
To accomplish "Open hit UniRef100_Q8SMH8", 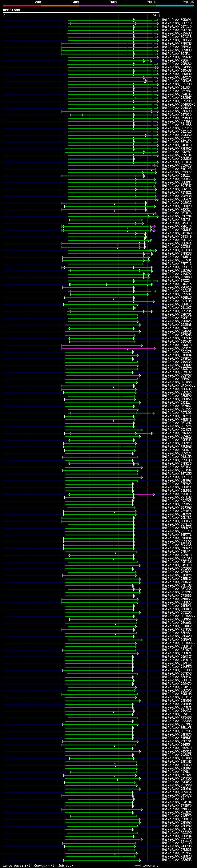I will point(177,50).
